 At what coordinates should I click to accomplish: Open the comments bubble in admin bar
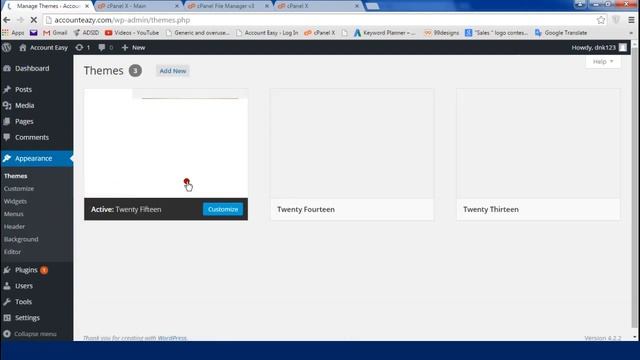click(x=105, y=47)
